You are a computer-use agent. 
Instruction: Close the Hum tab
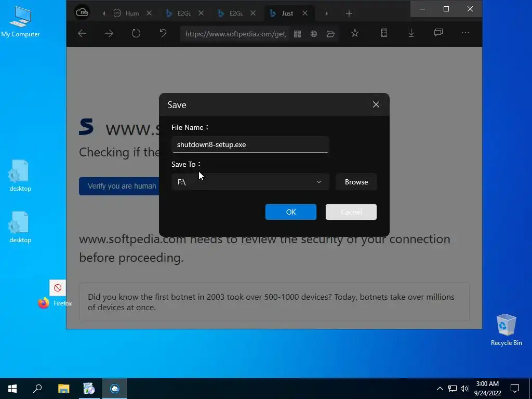pos(149,13)
